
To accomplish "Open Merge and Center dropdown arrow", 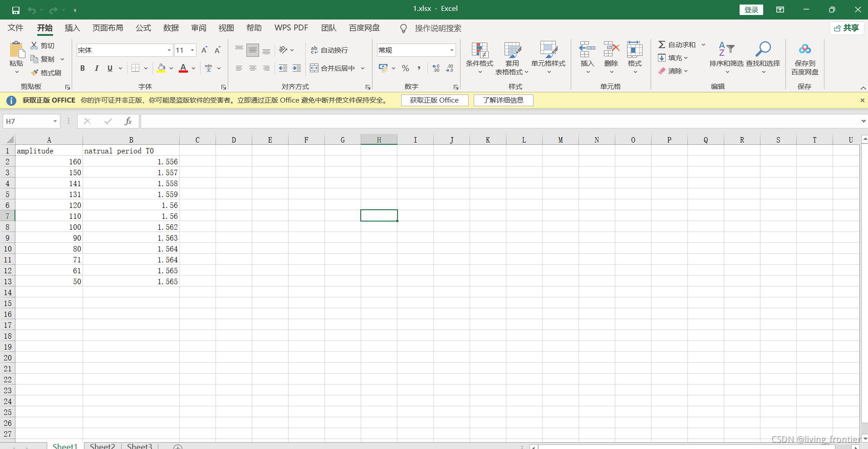I will pyautogui.click(x=363, y=68).
